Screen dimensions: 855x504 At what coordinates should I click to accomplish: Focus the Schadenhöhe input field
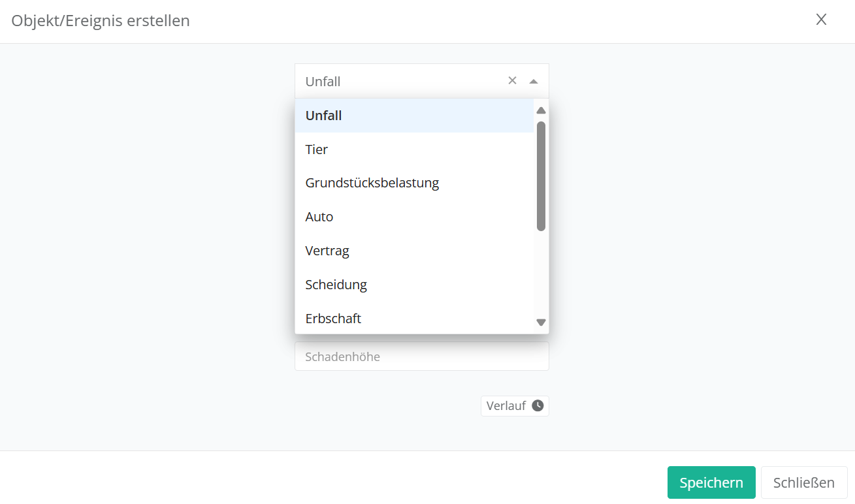[421, 356]
